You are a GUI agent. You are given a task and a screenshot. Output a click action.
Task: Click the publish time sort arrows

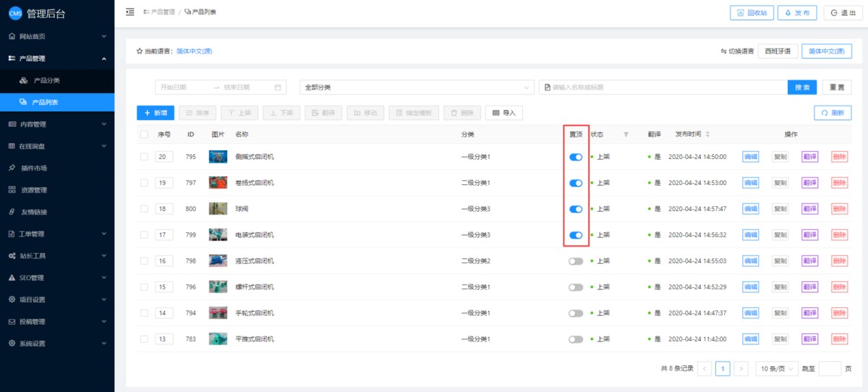[707, 135]
